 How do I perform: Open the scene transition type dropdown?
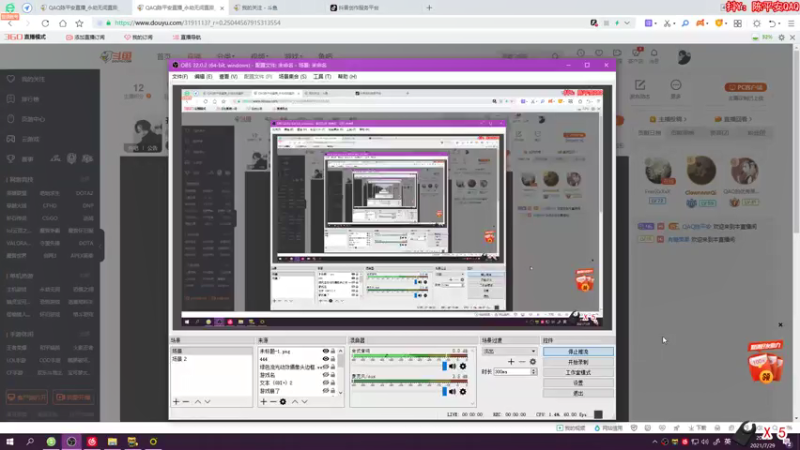tap(509, 352)
